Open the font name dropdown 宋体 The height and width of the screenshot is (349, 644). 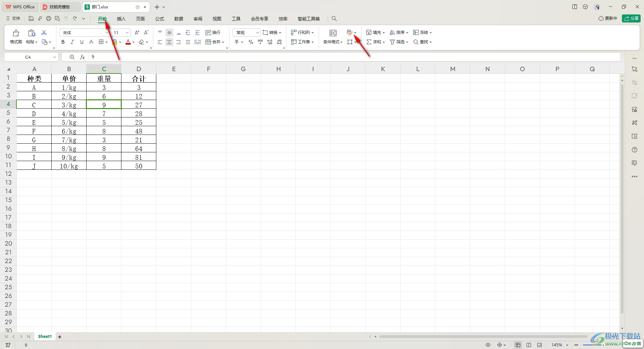tap(107, 33)
